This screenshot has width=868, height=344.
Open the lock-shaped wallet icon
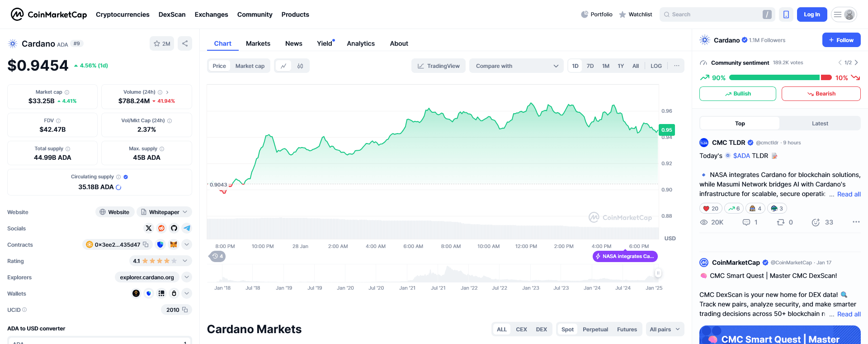(174, 293)
